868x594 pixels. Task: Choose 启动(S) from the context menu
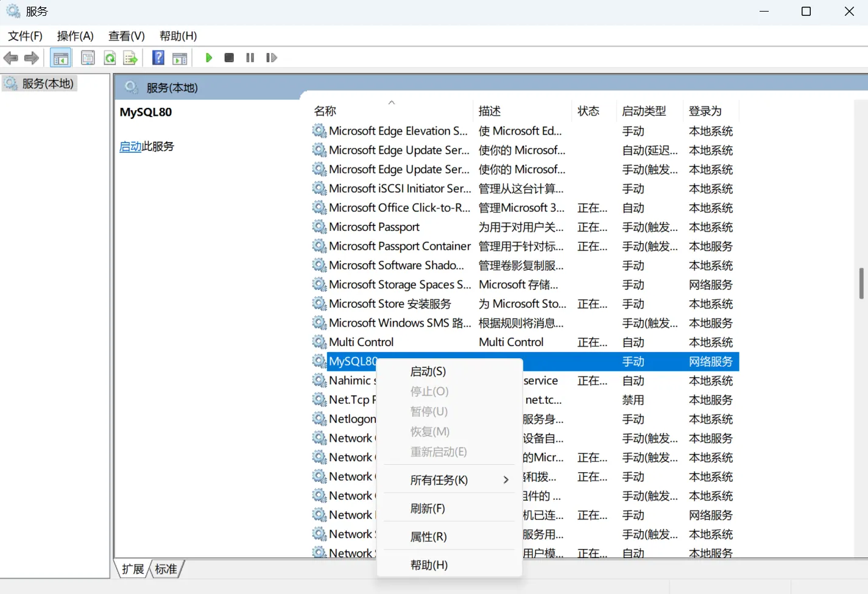click(x=428, y=372)
